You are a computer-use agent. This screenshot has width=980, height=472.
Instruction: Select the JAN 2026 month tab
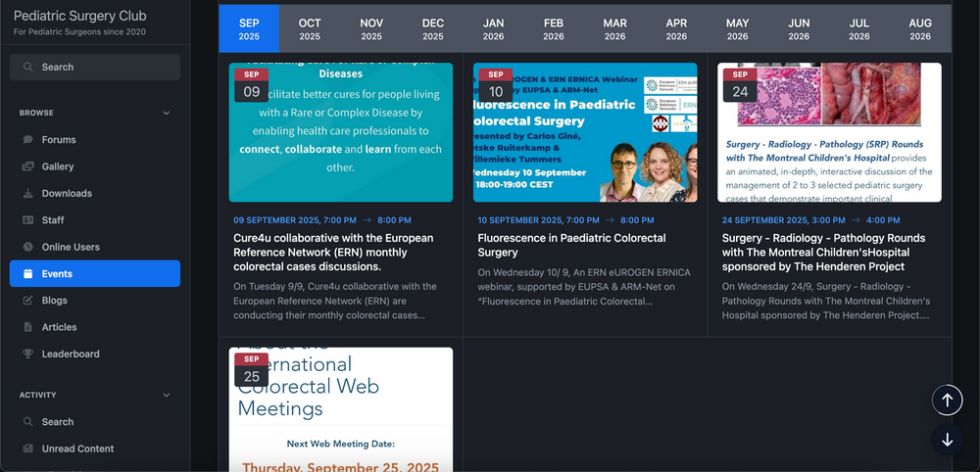click(x=493, y=28)
